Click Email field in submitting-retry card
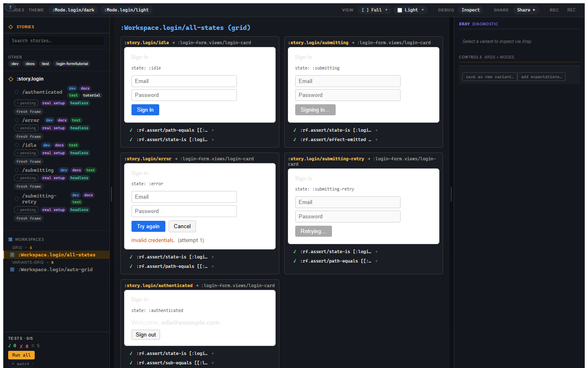This screenshot has height=368, width=588. tap(348, 202)
